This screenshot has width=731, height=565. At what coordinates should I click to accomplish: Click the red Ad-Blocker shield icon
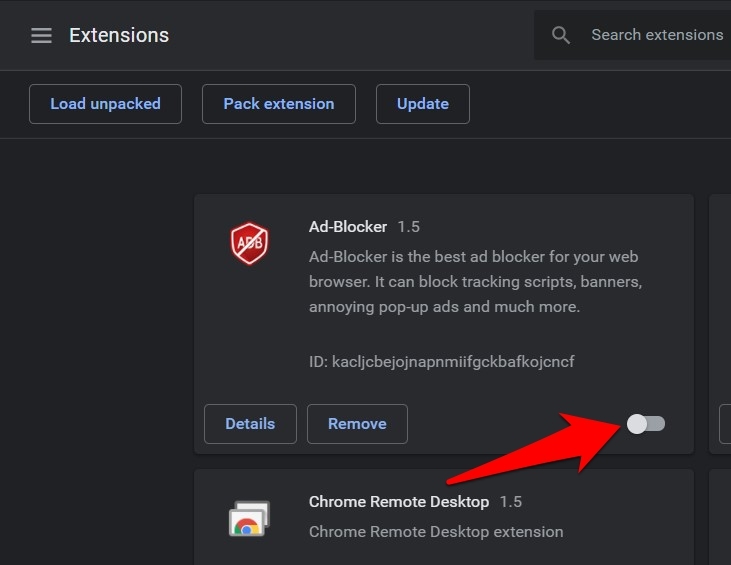[249, 243]
